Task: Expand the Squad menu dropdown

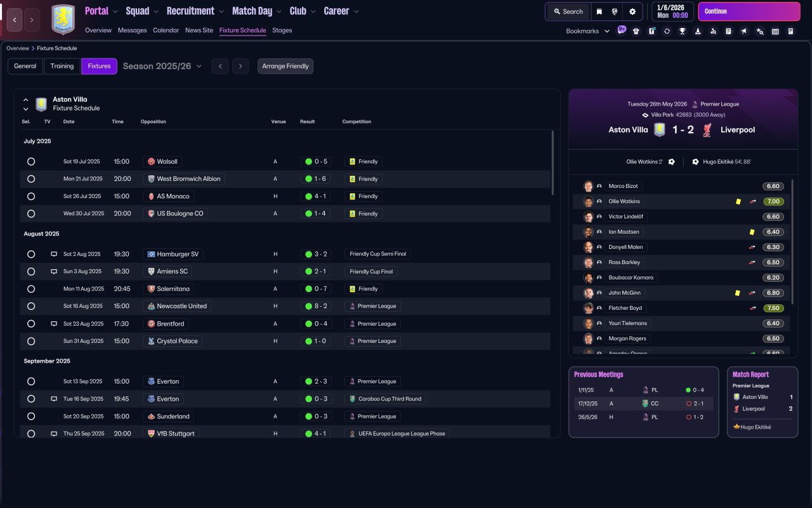Action: pyautogui.click(x=156, y=11)
